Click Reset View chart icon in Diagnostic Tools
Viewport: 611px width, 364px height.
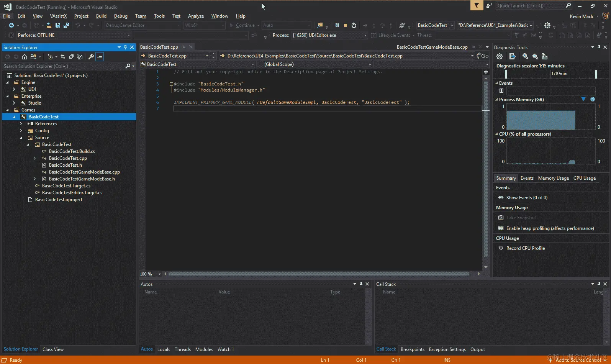[x=545, y=56]
